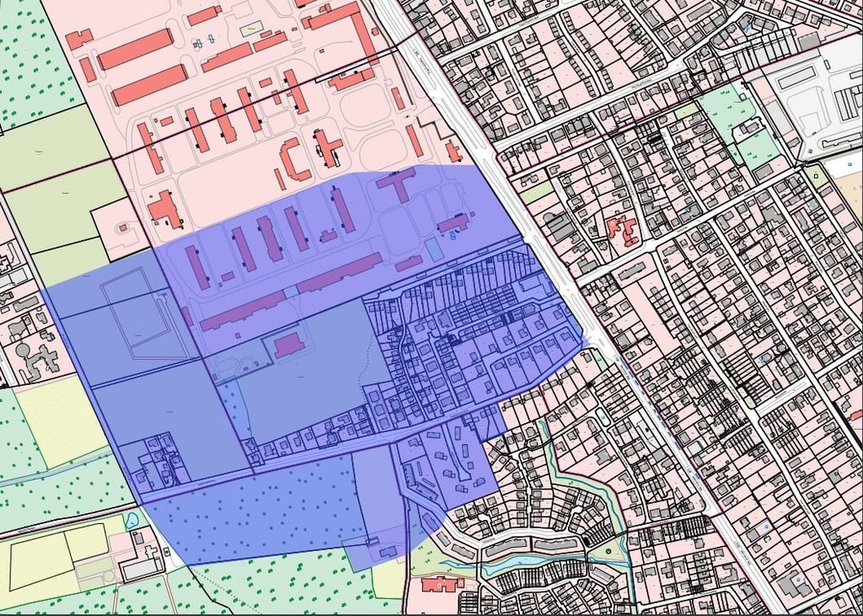
Task: Select the isolated red building inside blue overlay
Action: click(x=288, y=345)
